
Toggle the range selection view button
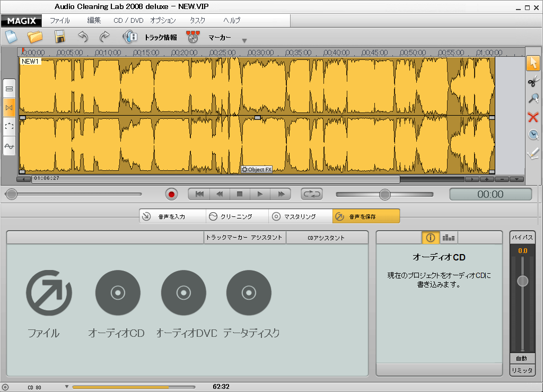point(10,126)
